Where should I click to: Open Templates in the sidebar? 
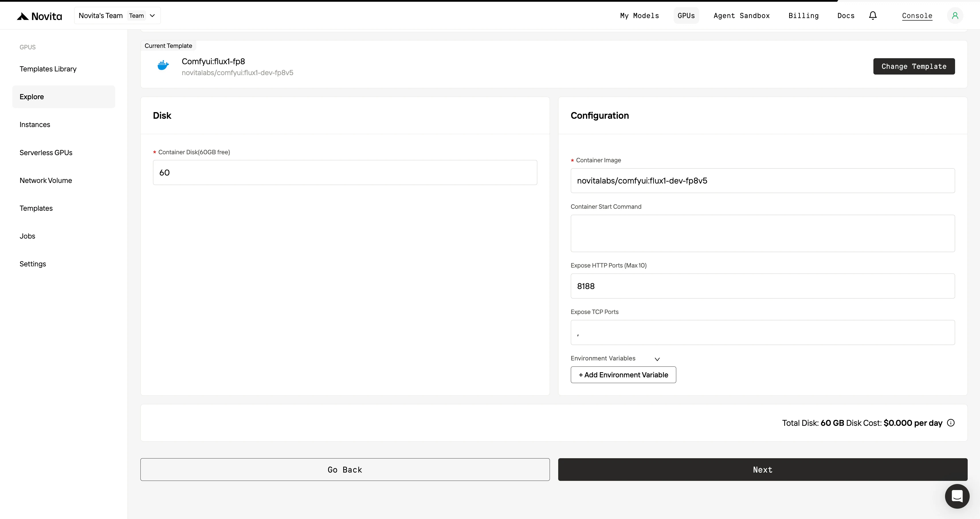(64, 208)
